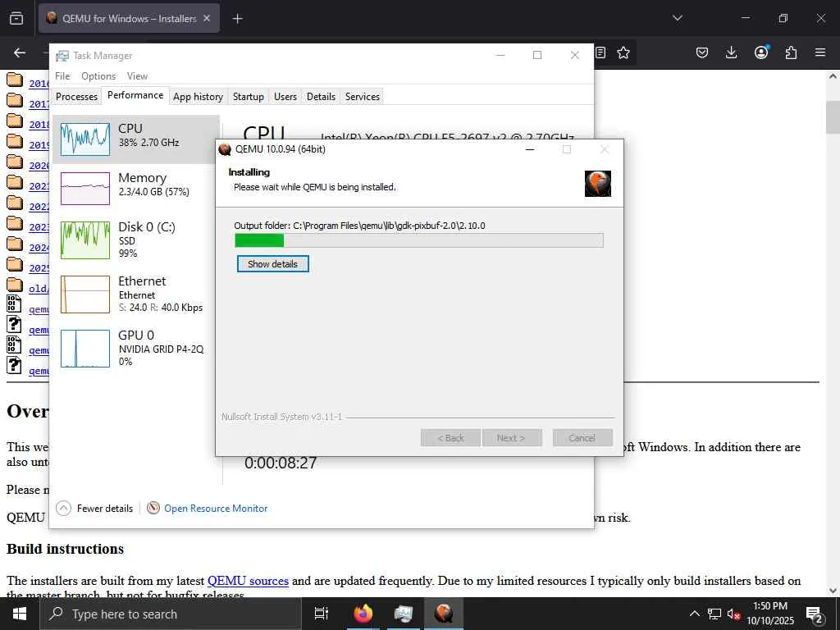Open File menu in Task Manager
Viewport: 840px width, 630px height.
(62, 76)
